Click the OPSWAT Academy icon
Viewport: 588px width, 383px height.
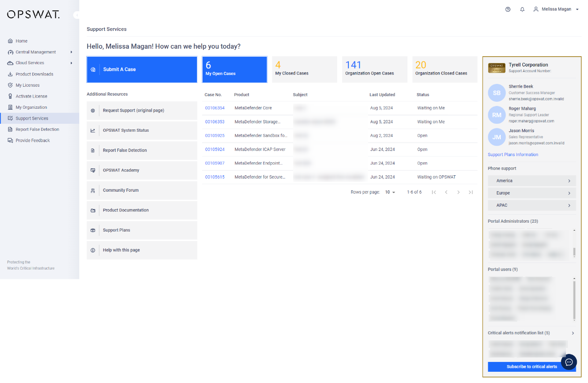93,170
